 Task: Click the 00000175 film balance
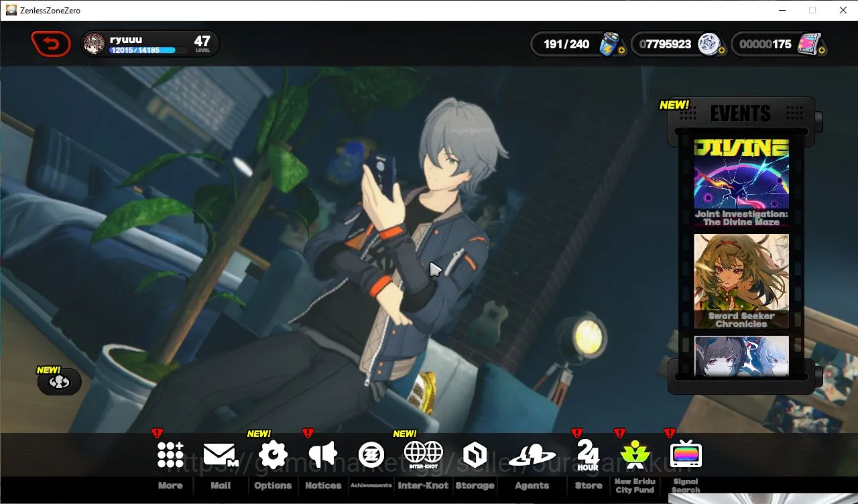[765, 44]
